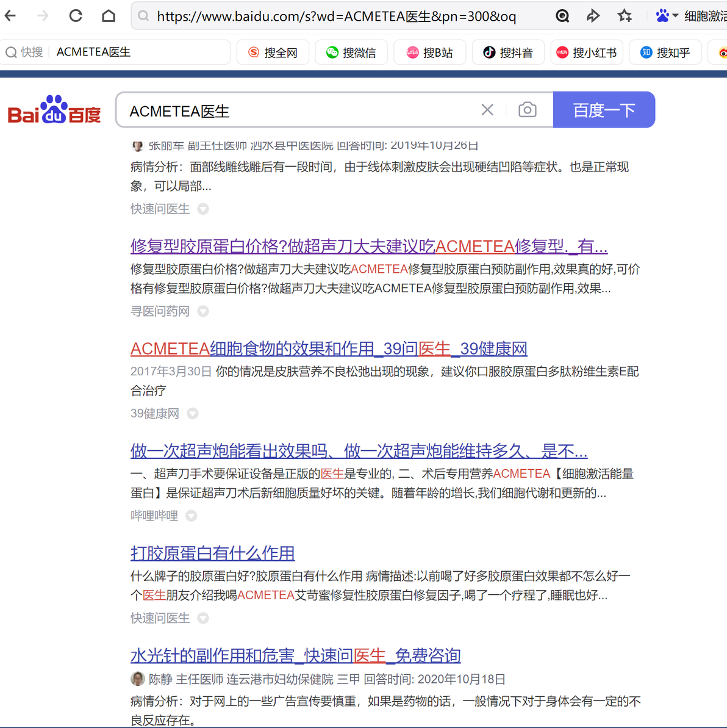This screenshot has width=727, height=728.
Task: Click 搜小红书 button
Action: click(x=587, y=52)
